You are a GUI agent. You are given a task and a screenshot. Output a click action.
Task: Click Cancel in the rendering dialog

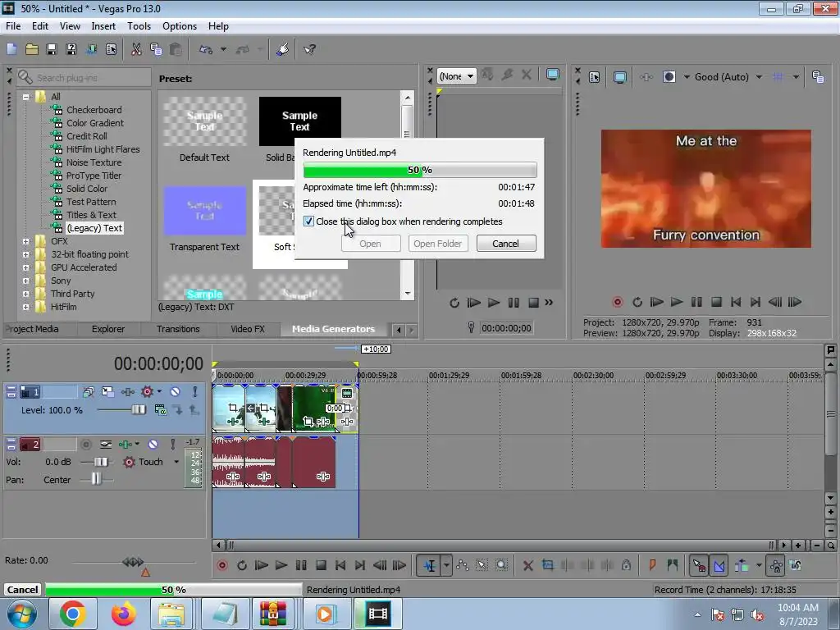[x=505, y=243]
